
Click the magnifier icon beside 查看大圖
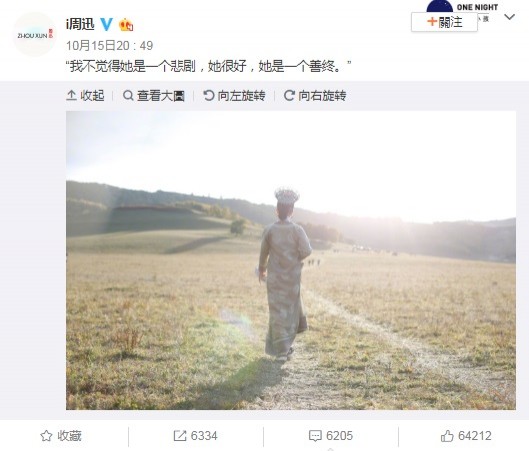point(128,96)
